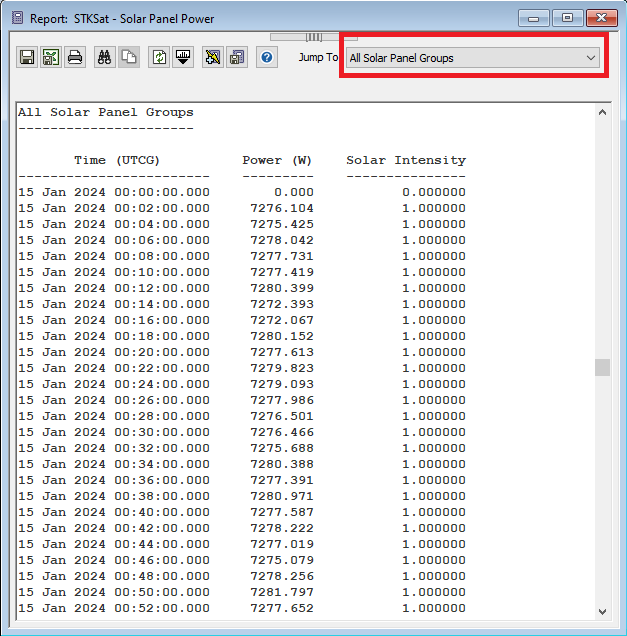The height and width of the screenshot is (636, 627).
Task: Click the Save report icon
Action: pos(27,57)
